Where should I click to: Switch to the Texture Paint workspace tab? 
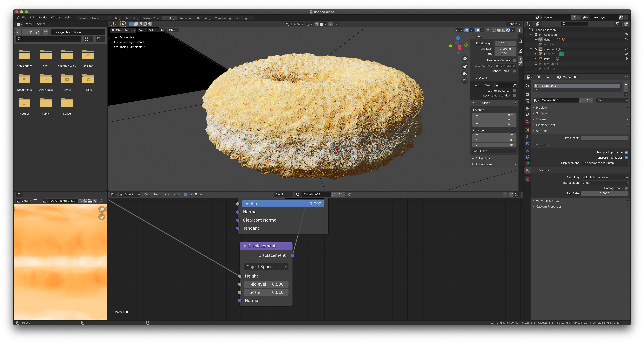coord(151,18)
